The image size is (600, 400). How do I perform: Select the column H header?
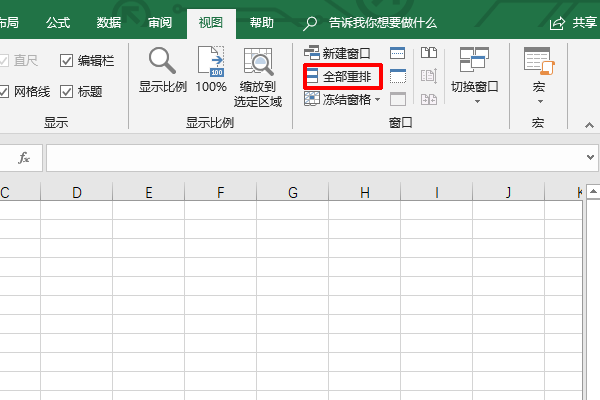coord(365,192)
